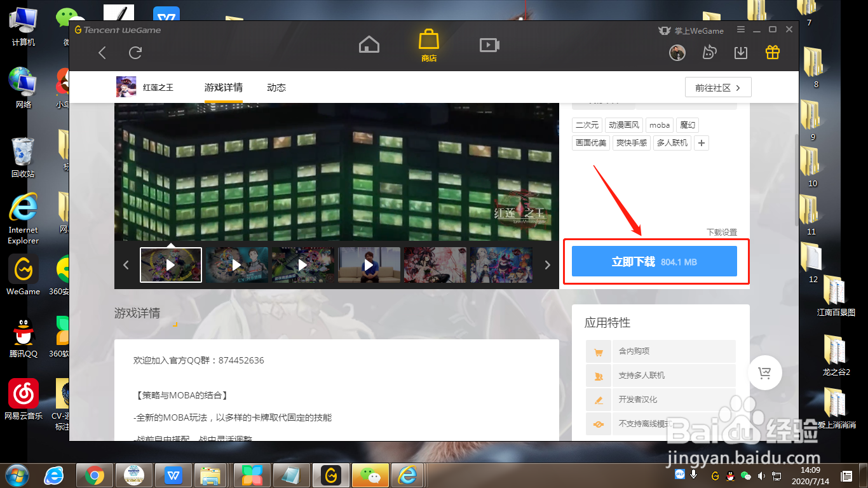This screenshot has height=488, width=868.
Task: Click the 红莲之王 game icon
Action: [x=126, y=87]
